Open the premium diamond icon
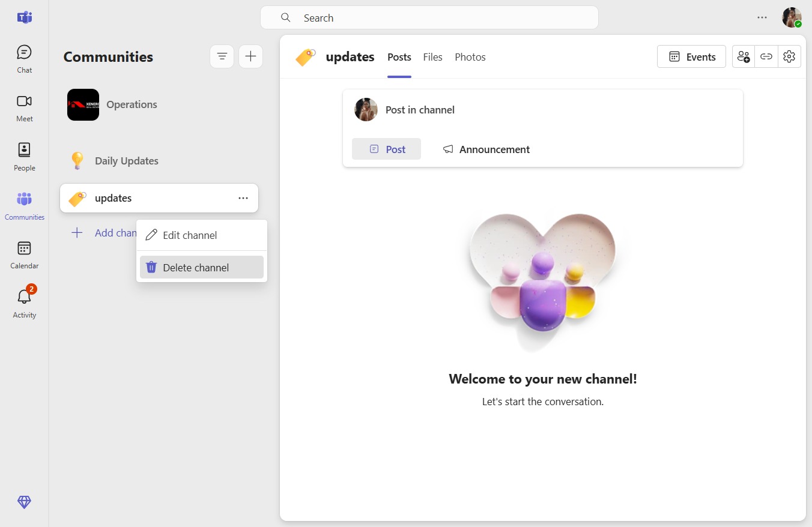812x527 pixels. [x=24, y=502]
